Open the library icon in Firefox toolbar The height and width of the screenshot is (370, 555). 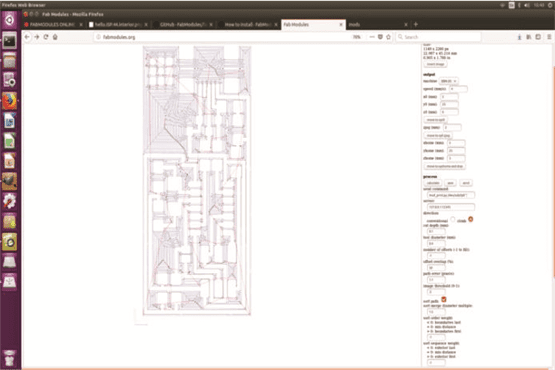click(x=528, y=37)
